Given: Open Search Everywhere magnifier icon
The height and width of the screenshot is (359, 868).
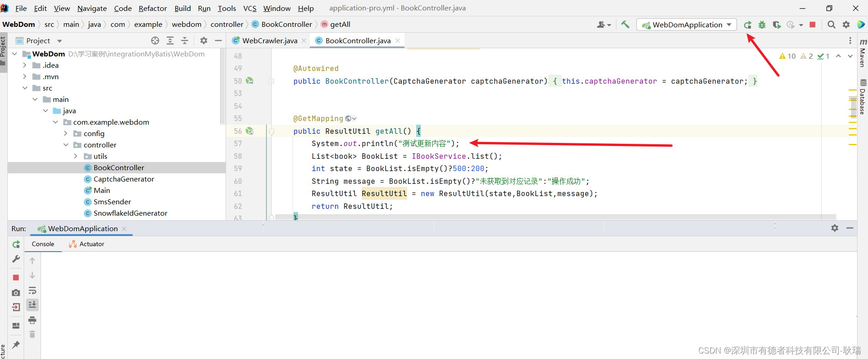Looking at the screenshot, I should pos(831,25).
